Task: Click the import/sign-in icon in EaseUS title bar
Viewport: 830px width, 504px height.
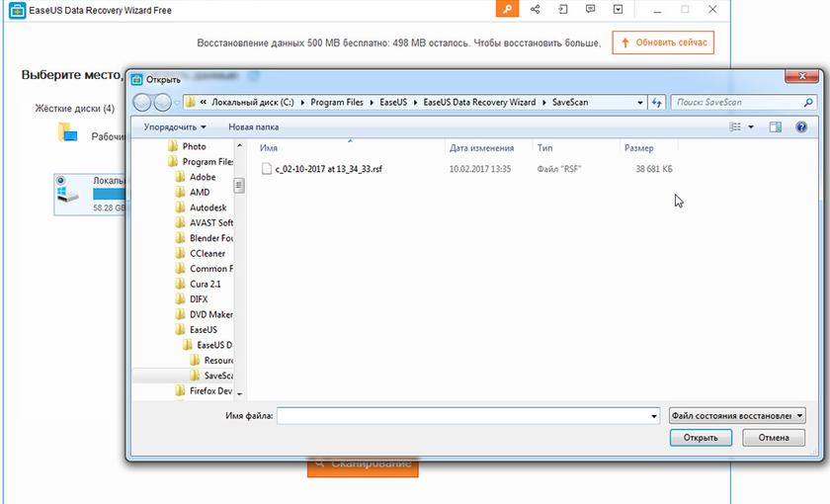Action: 562,9
